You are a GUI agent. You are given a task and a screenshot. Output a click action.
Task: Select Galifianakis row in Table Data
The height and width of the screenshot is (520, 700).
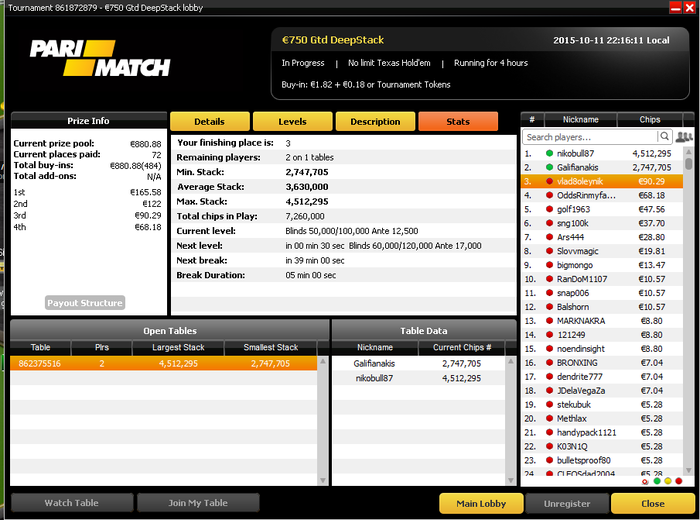pos(419,363)
